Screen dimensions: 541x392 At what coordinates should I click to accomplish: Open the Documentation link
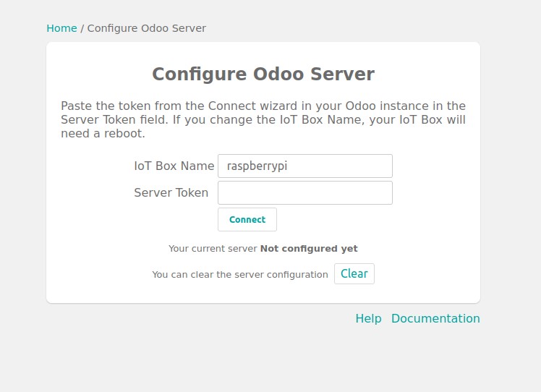(x=435, y=318)
